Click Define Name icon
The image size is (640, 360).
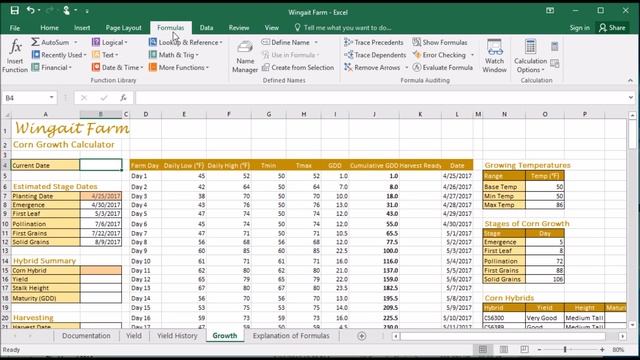265,42
